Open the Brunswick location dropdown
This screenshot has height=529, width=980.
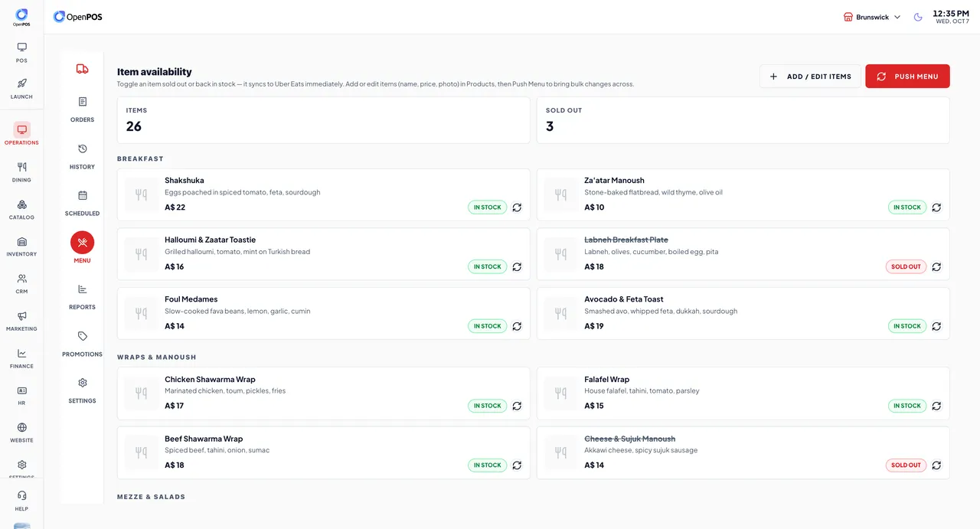[x=872, y=17]
